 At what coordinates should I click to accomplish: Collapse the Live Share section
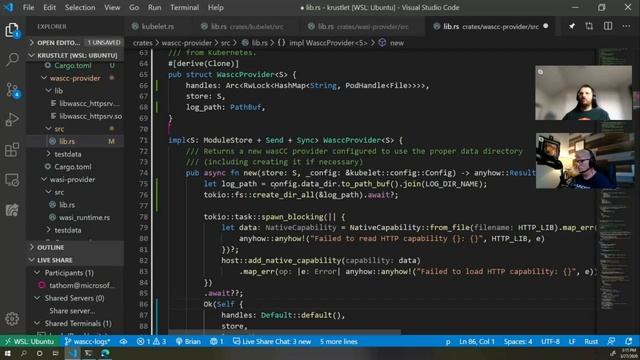pos(75,260)
